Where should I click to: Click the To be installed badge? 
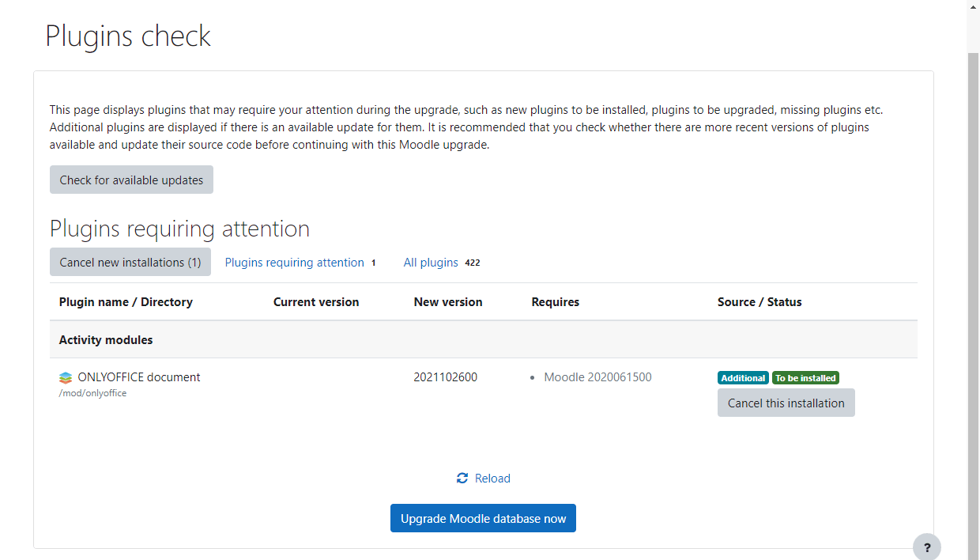click(805, 378)
